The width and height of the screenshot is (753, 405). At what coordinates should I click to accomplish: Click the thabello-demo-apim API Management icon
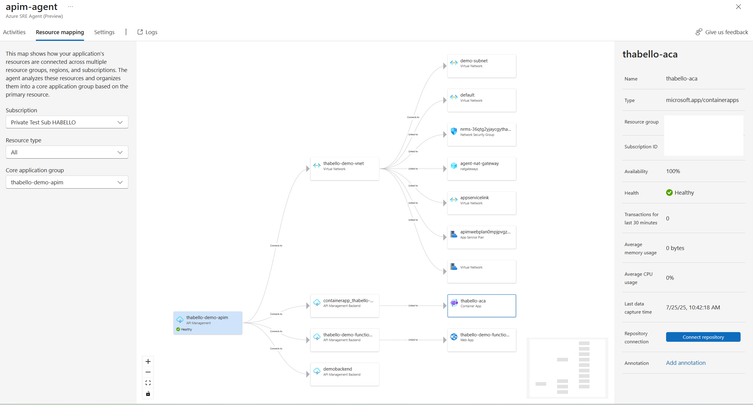[180, 319]
